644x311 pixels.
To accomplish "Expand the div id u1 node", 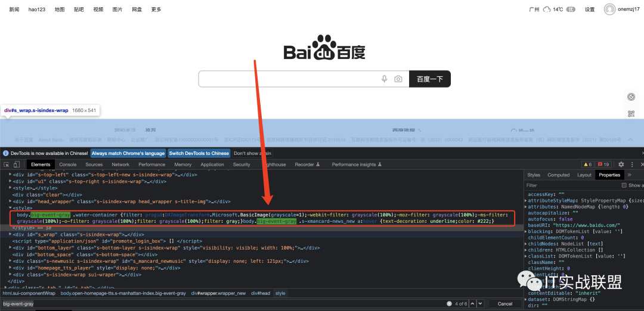I will (x=11, y=181).
